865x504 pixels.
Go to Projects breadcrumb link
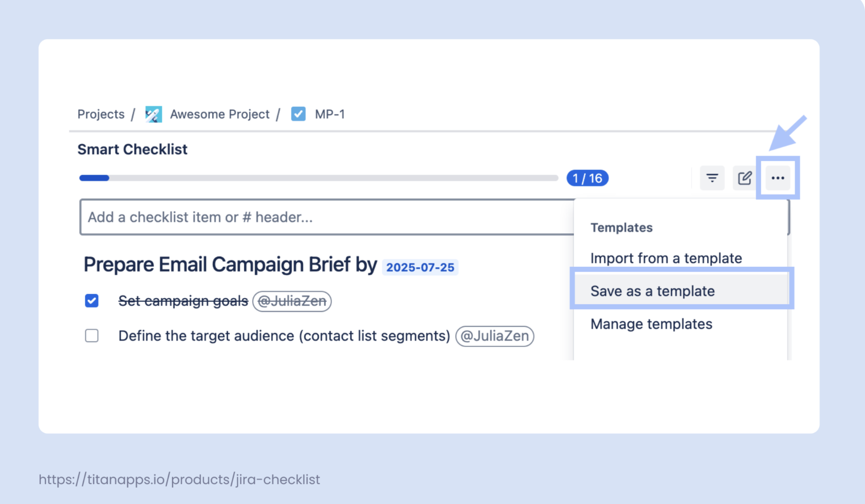101,114
